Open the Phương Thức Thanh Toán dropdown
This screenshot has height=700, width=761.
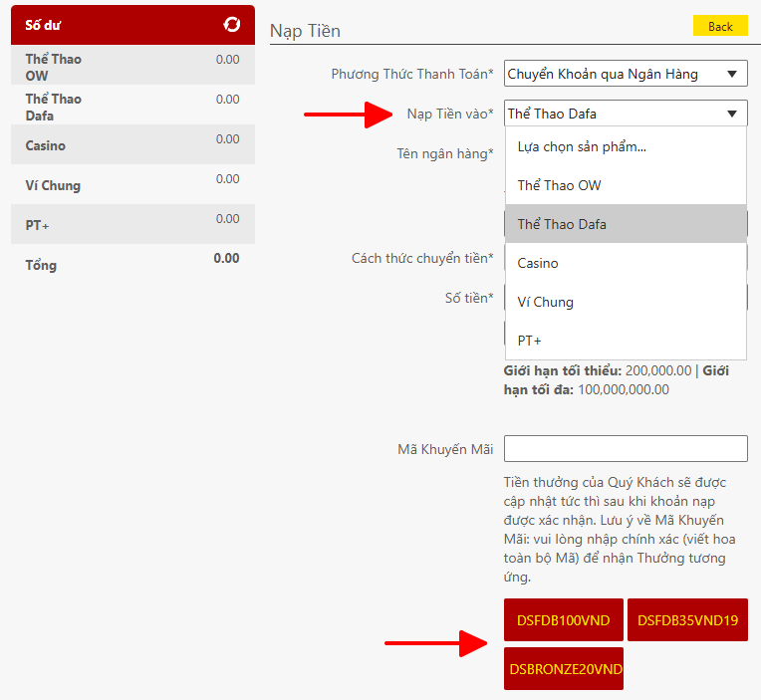(625, 74)
